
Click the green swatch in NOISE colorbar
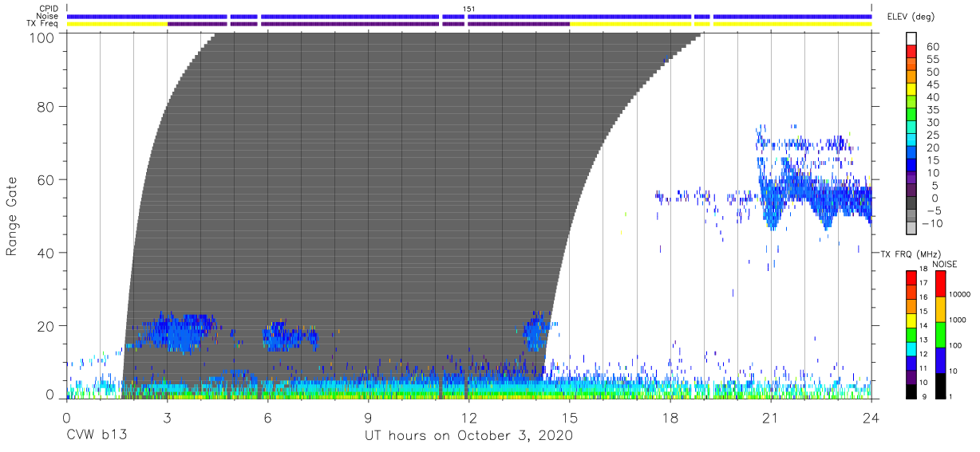click(x=941, y=333)
